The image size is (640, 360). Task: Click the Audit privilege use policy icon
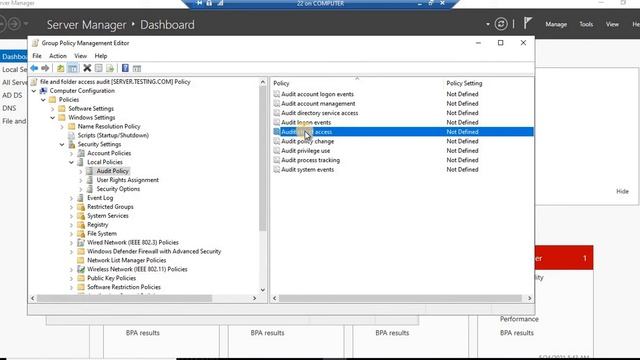[x=276, y=151]
